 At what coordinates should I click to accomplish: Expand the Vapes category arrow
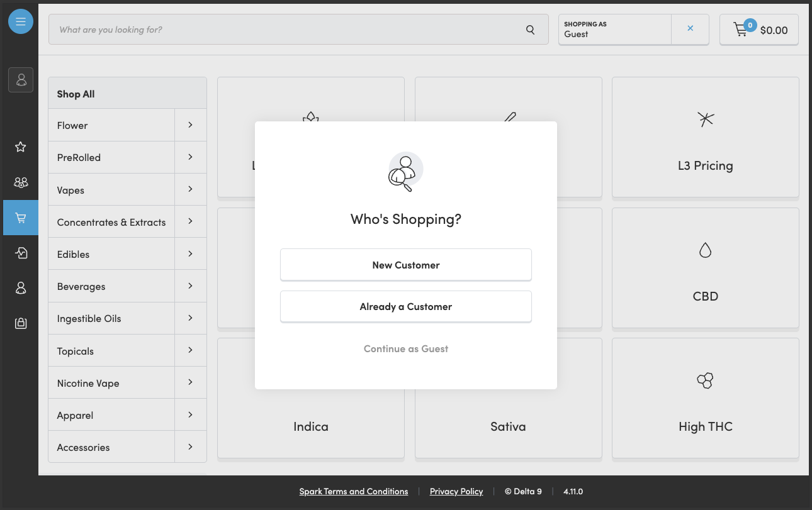(190, 189)
